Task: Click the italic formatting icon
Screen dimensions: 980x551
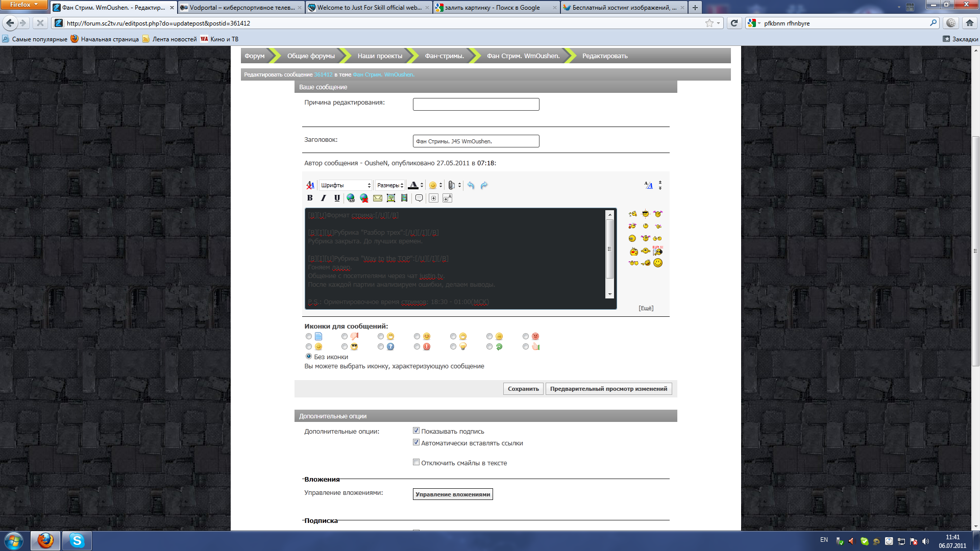Action: [x=323, y=198]
